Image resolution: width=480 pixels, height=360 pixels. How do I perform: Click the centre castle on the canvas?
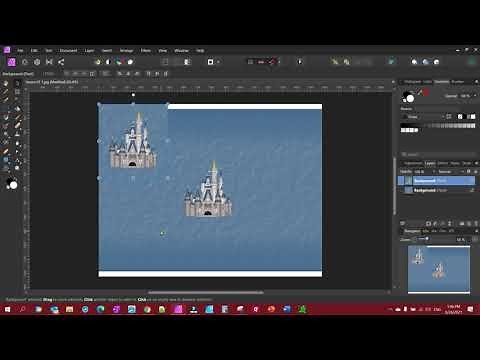(x=208, y=189)
